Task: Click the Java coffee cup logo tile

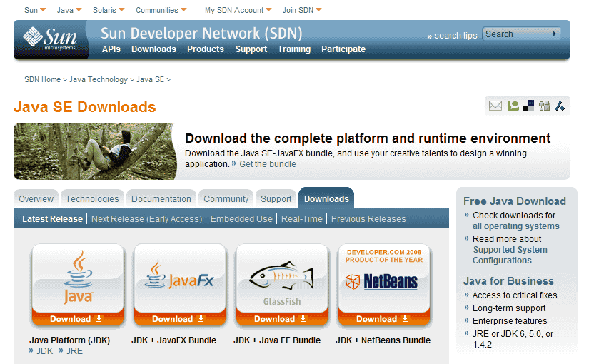Action: [78, 277]
